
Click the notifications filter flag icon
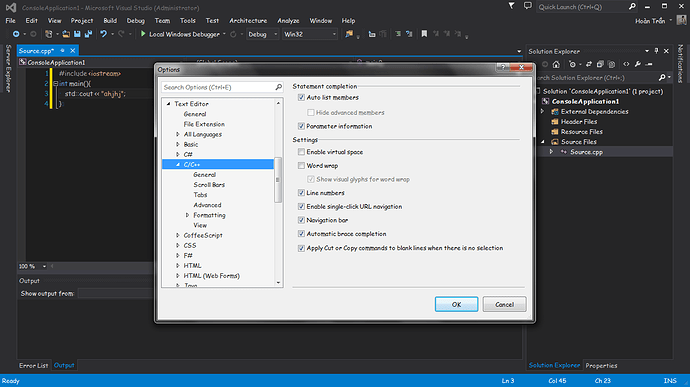511,6
